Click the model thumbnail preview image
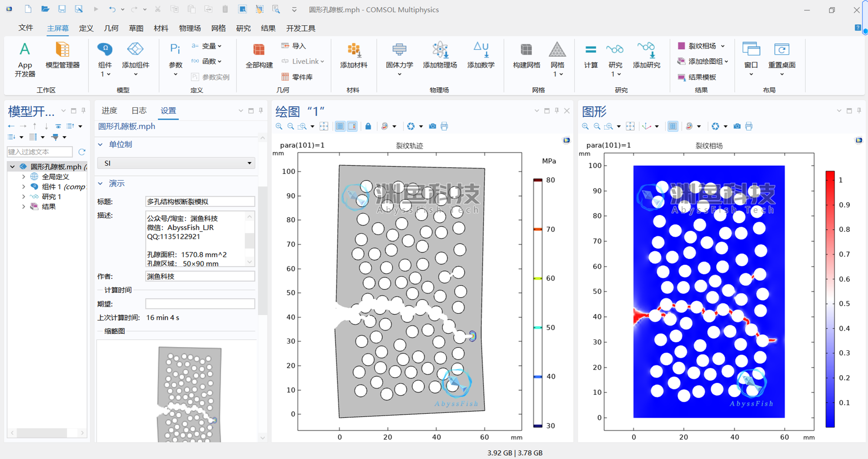 tap(189, 394)
